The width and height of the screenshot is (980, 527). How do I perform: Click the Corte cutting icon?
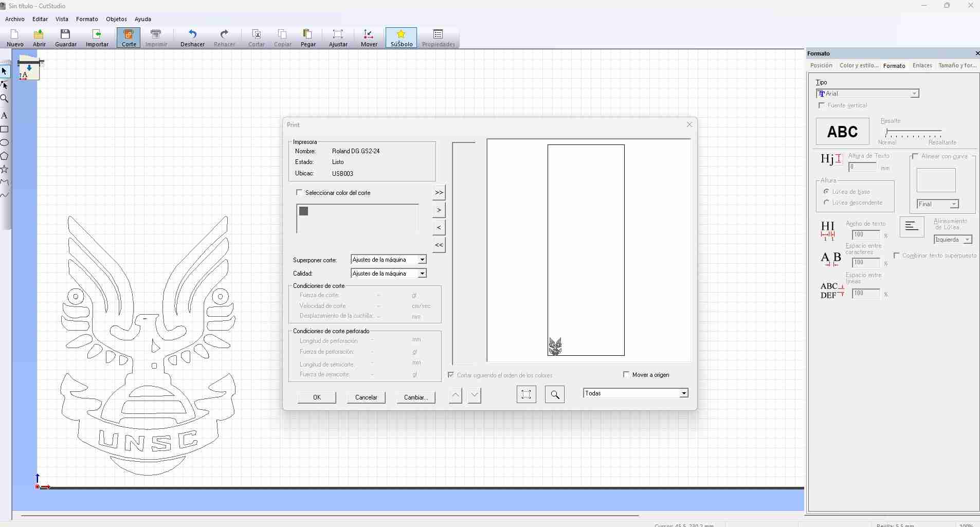coord(129,38)
